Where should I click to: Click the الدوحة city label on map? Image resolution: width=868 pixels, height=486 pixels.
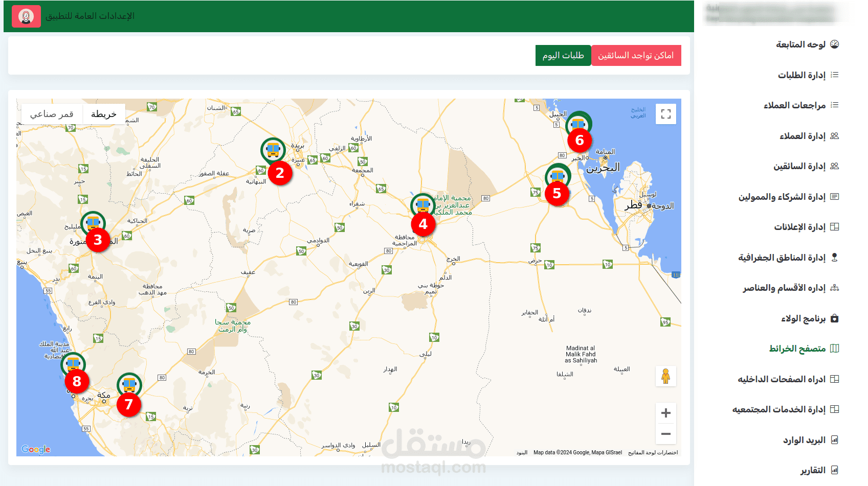point(662,206)
